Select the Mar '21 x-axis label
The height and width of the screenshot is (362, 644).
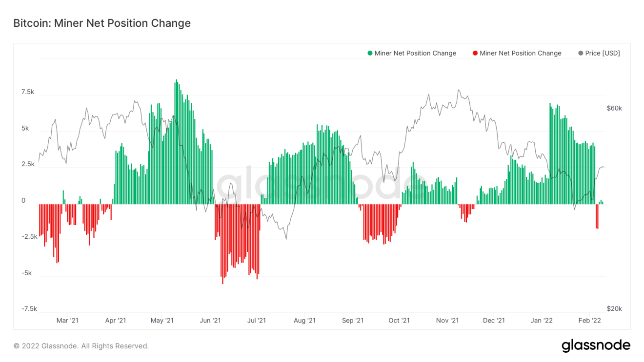(67, 320)
